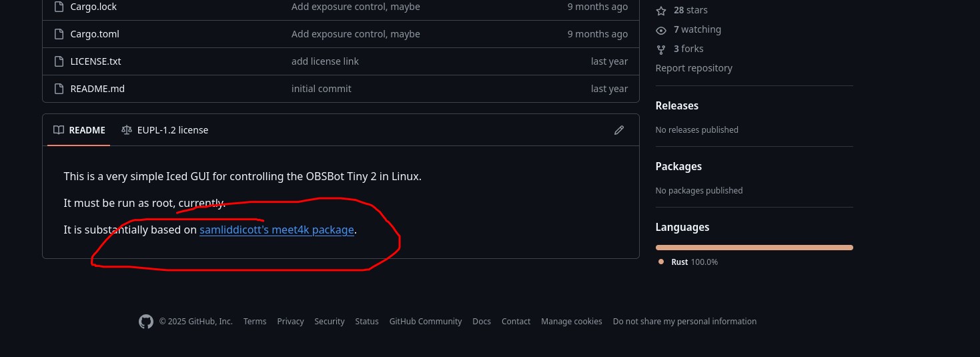Open the LICENSE.txt file
This screenshot has width=980, height=357.
[x=95, y=61]
